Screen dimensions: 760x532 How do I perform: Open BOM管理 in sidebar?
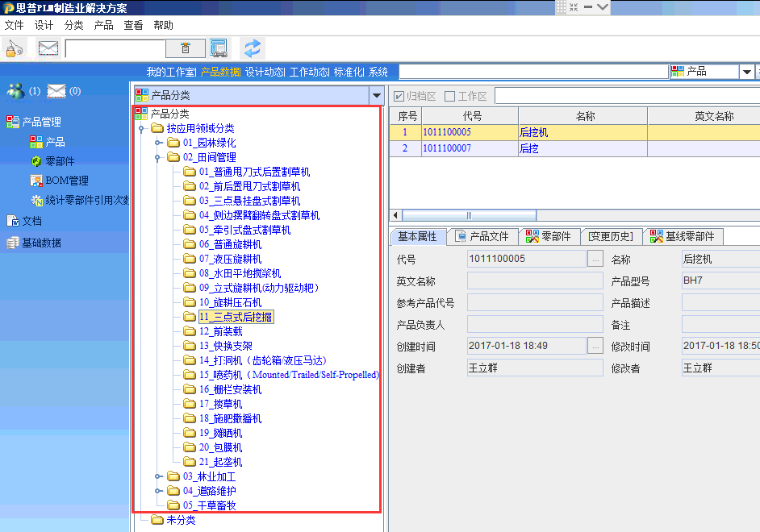[x=59, y=181]
